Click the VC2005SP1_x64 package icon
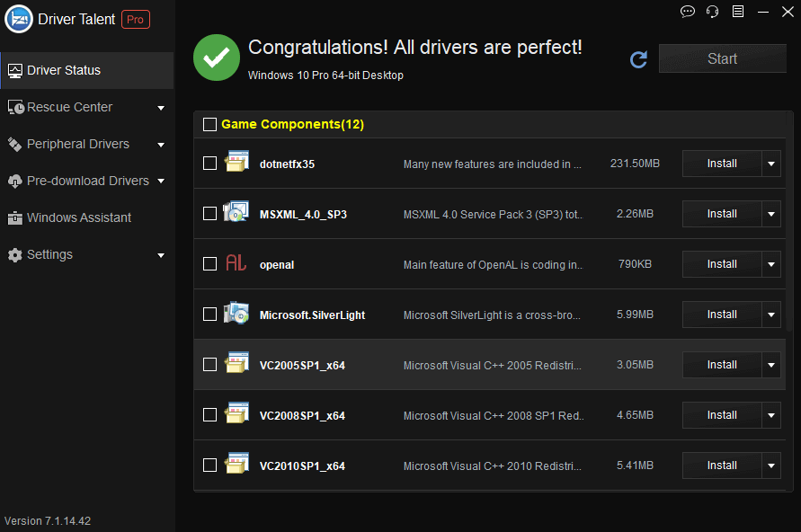Screen dimensions: 801x532 [236, 362]
